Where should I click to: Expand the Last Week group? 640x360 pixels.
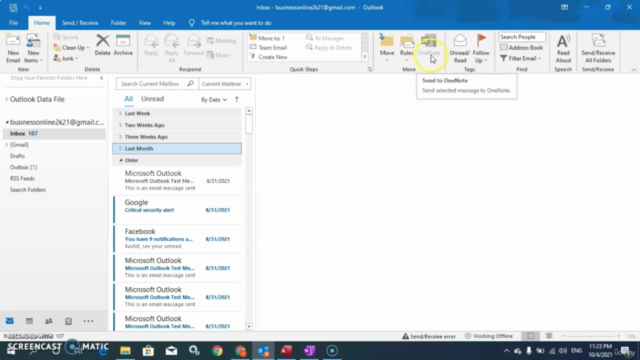point(120,113)
